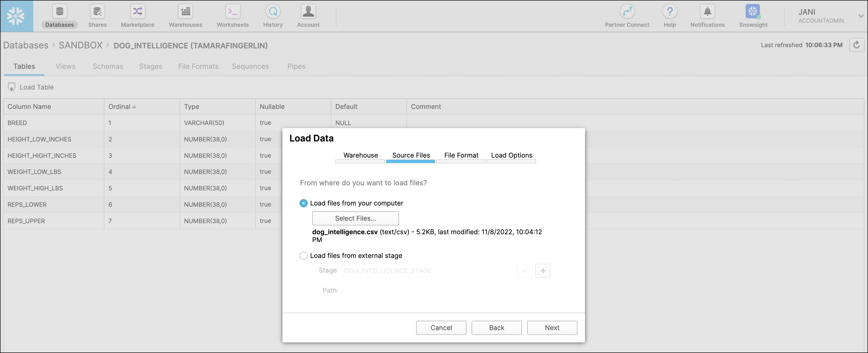The height and width of the screenshot is (353, 868).
Task: Click the Path input field
Action: [445, 291]
